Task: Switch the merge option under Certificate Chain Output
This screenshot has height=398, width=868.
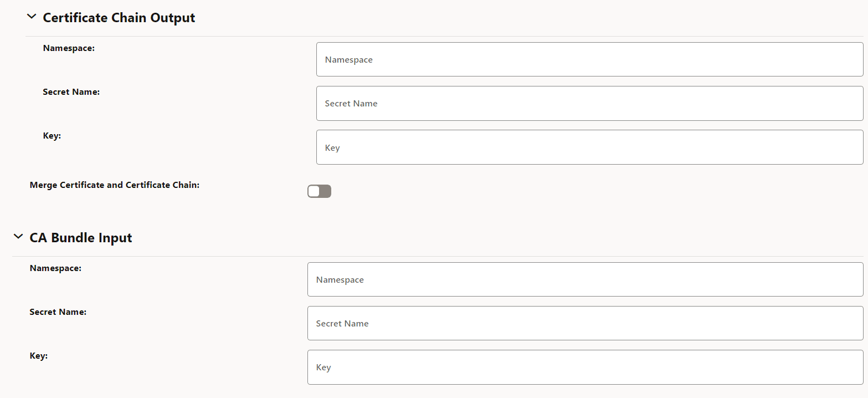Action: click(x=319, y=191)
